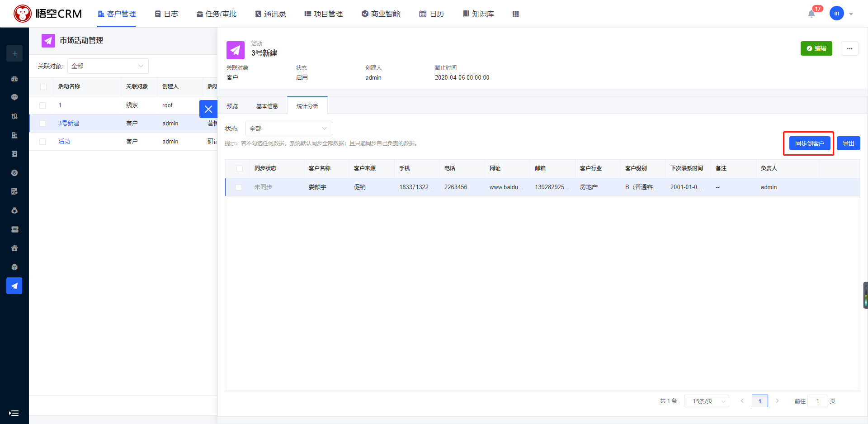Expand the user account dropdown arrow
The height and width of the screenshot is (424, 868).
tap(851, 14)
